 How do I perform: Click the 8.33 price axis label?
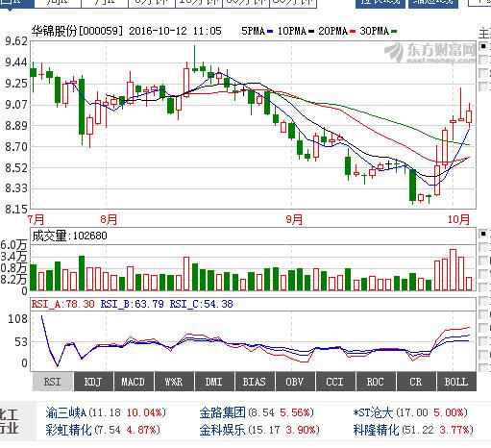[16, 188]
